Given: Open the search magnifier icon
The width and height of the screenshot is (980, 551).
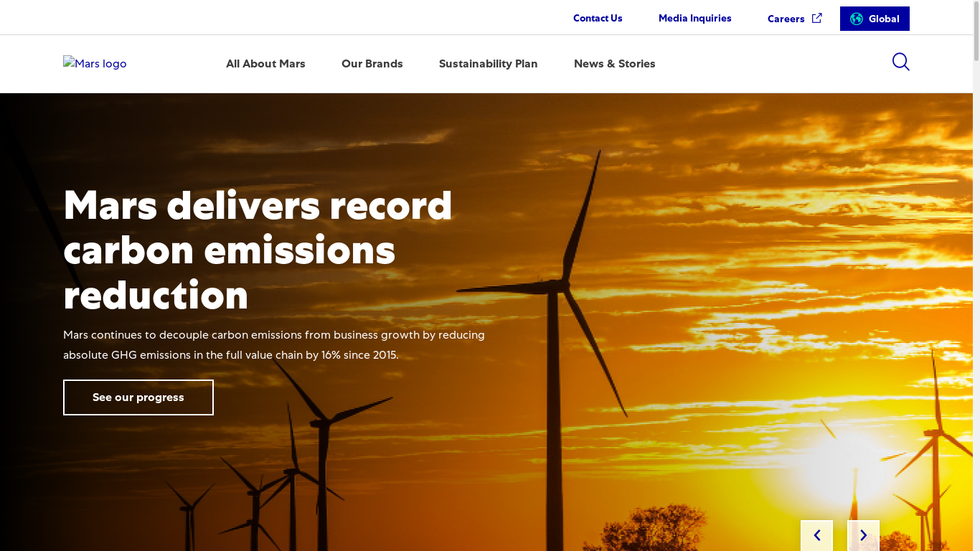Looking at the screenshot, I should tap(900, 62).
